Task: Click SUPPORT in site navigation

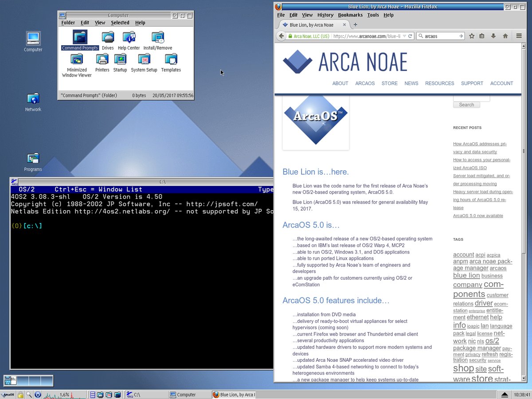Action: (472, 83)
